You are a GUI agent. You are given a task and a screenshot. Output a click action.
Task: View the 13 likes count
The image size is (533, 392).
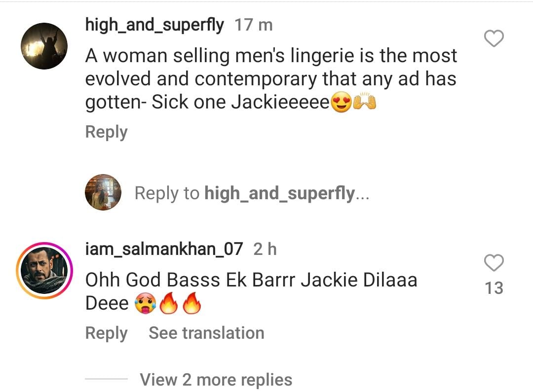click(494, 288)
